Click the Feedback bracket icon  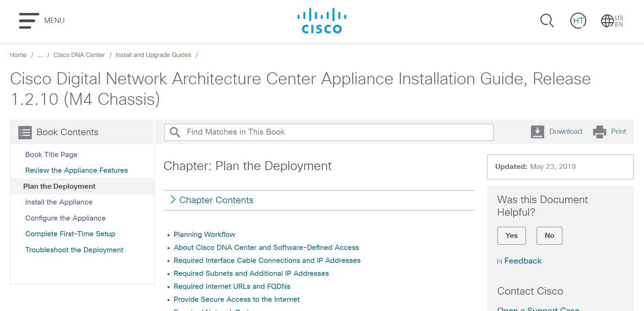[x=499, y=261]
